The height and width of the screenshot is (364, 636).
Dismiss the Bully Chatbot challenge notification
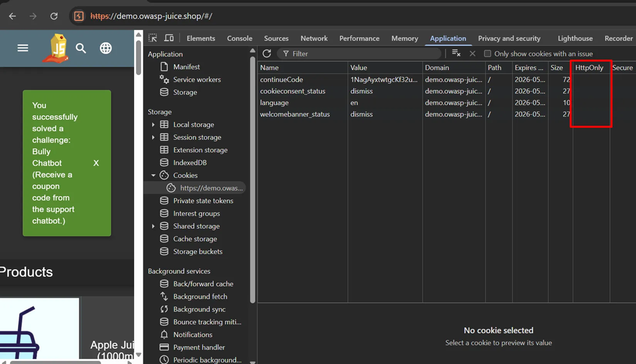pyautogui.click(x=96, y=163)
